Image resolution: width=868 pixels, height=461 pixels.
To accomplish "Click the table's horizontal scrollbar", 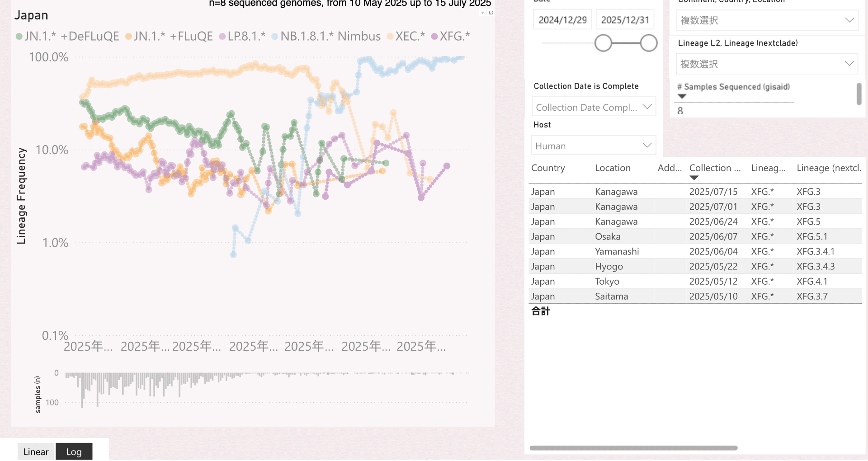I will pos(633,448).
